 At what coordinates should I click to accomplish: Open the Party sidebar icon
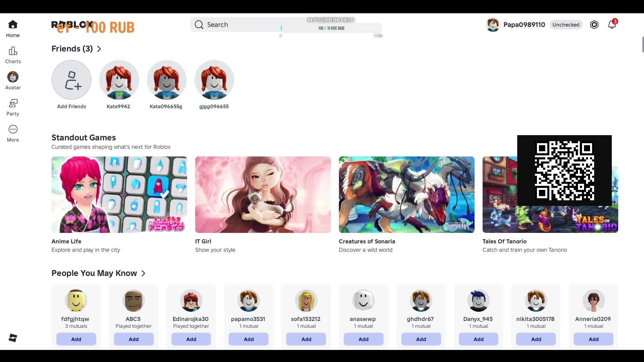click(13, 103)
